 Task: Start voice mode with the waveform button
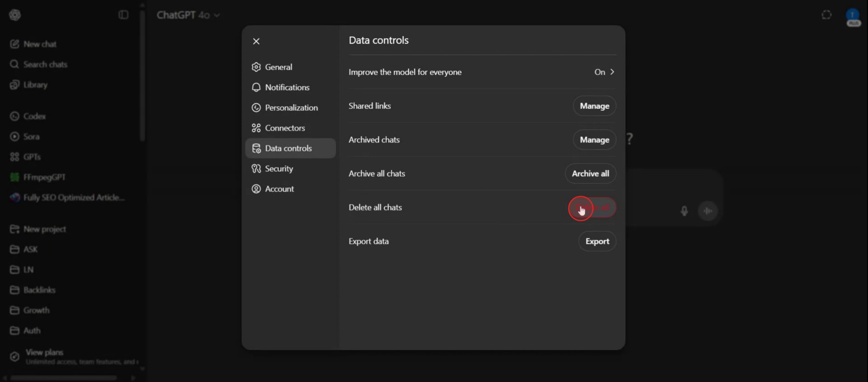(708, 211)
